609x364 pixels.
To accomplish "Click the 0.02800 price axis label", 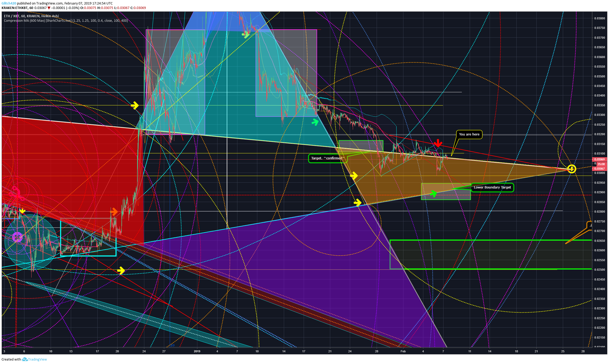I will coord(599,212).
